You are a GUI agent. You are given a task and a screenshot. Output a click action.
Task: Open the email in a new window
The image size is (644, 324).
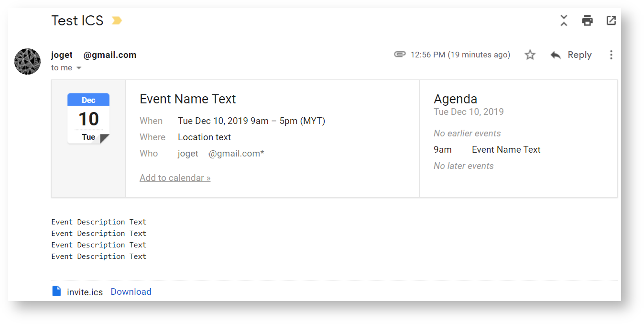click(611, 21)
